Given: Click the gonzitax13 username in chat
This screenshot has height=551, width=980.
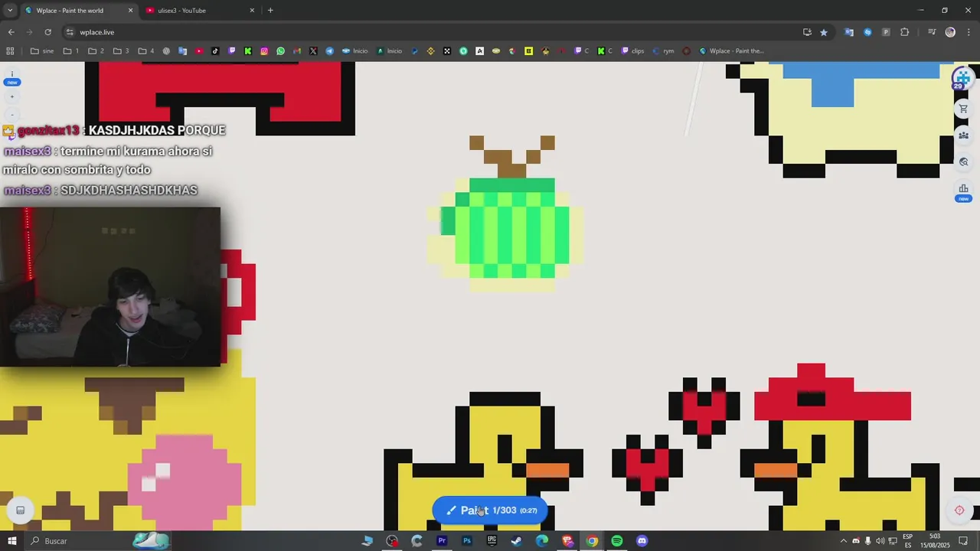Looking at the screenshot, I should [48, 131].
